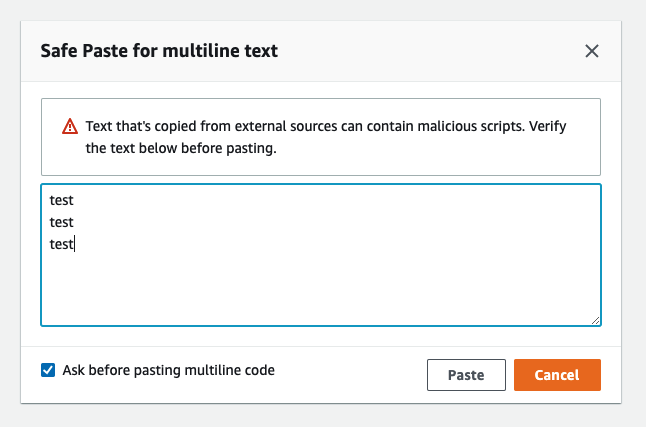Click the text area resize grip corner
This screenshot has width=646, height=427.
click(595, 320)
